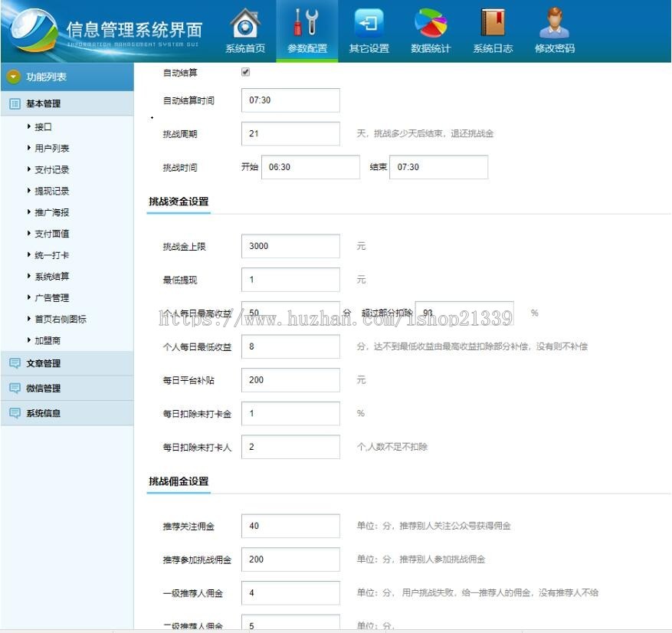Screen dimensions: 672x633
Task: Focus the 最低提现 input field
Action: point(290,280)
